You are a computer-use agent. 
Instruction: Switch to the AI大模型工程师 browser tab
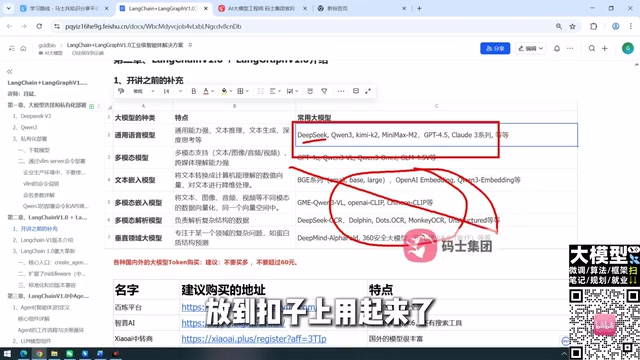[x=262, y=8]
